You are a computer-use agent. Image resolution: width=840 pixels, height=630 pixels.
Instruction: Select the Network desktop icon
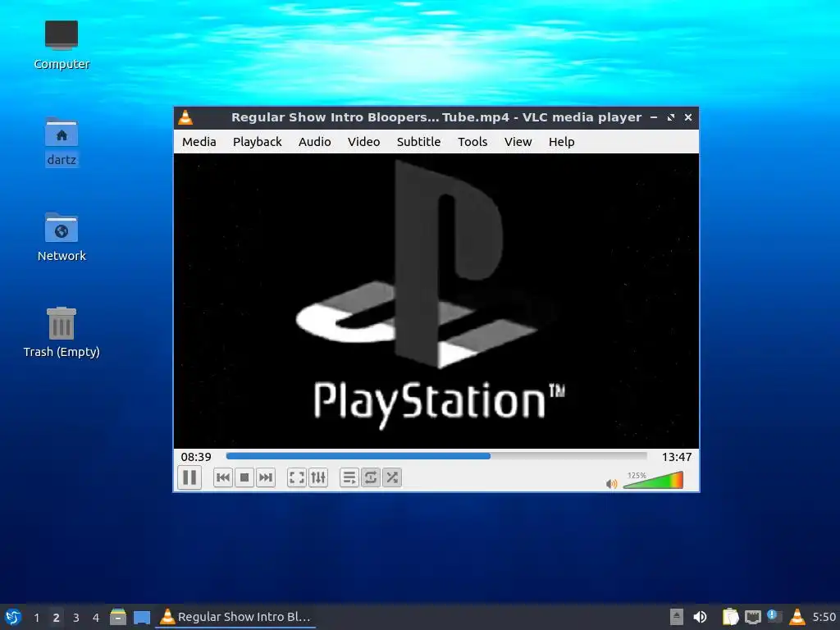[x=62, y=237]
